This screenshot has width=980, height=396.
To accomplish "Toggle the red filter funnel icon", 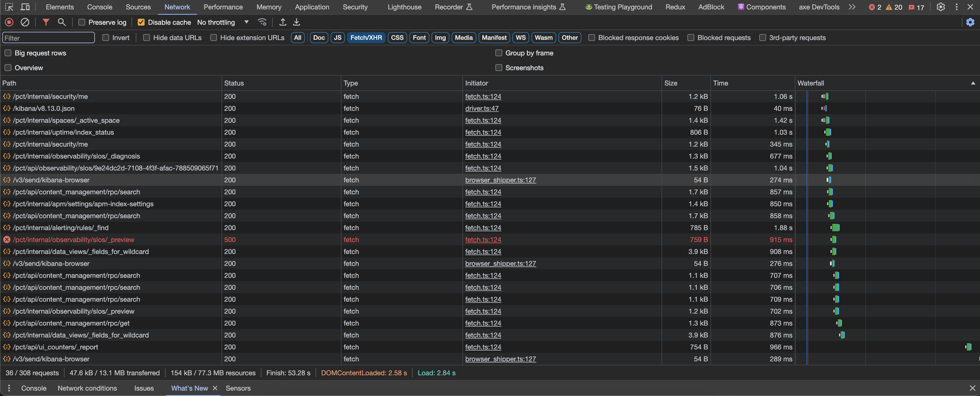I will point(46,22).
